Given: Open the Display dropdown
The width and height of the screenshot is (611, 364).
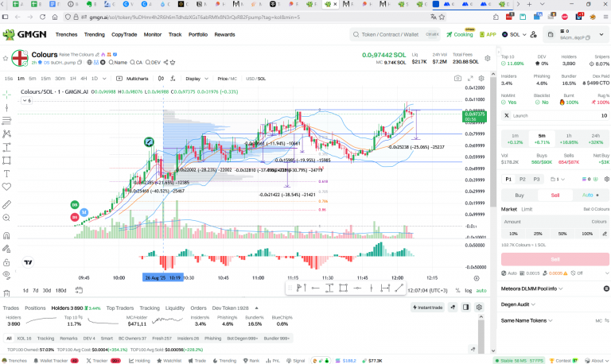Looking at the screenshot, I should pyautogui.click(x=197, y=79).
